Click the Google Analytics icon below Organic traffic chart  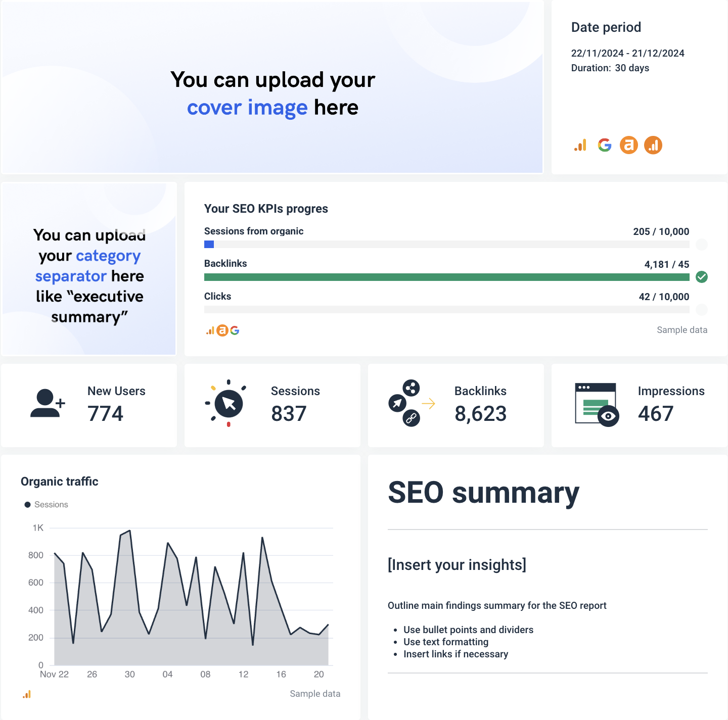coord(27,695)
